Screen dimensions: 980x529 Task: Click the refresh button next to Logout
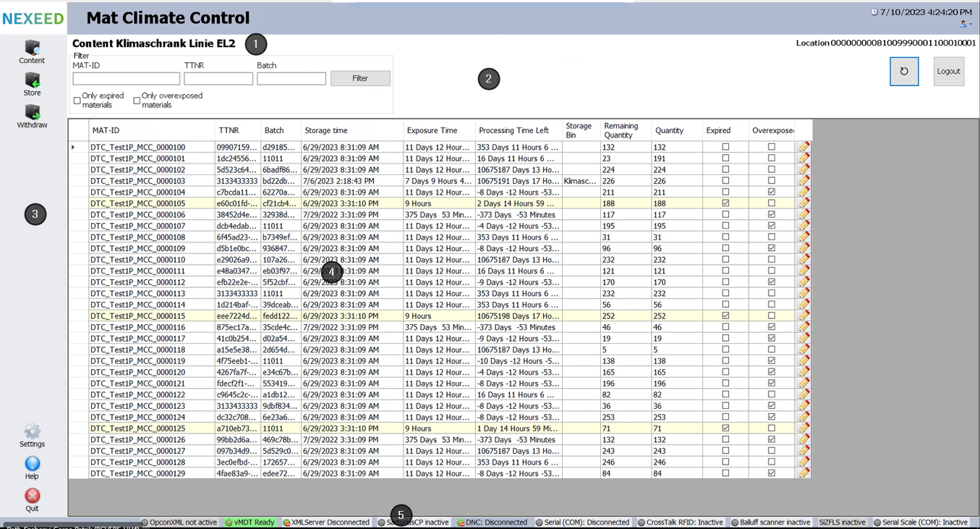click(x=904, y=72)
